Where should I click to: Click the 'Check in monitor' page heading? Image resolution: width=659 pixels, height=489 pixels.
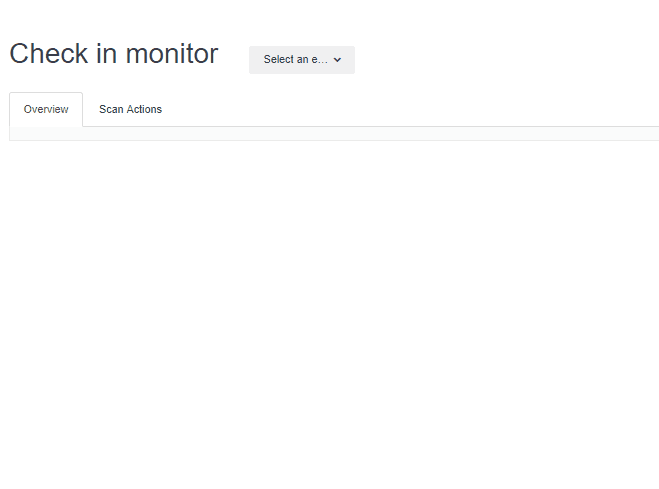113,54
